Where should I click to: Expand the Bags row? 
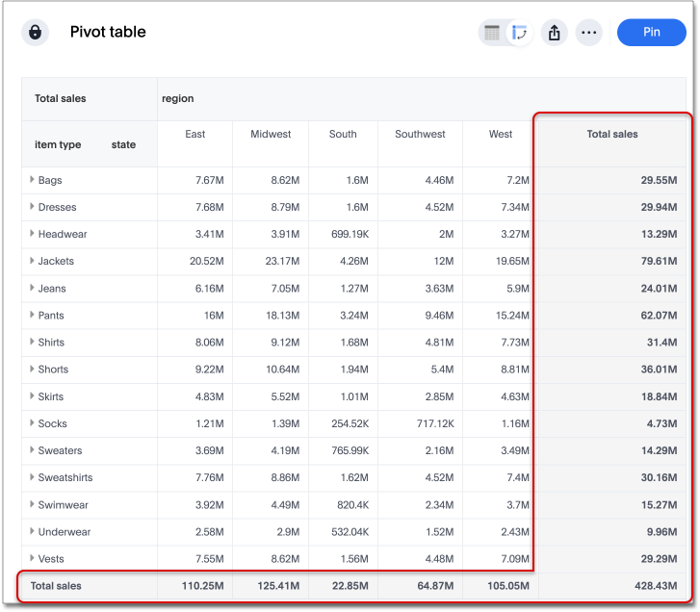(x=32, y=180)
